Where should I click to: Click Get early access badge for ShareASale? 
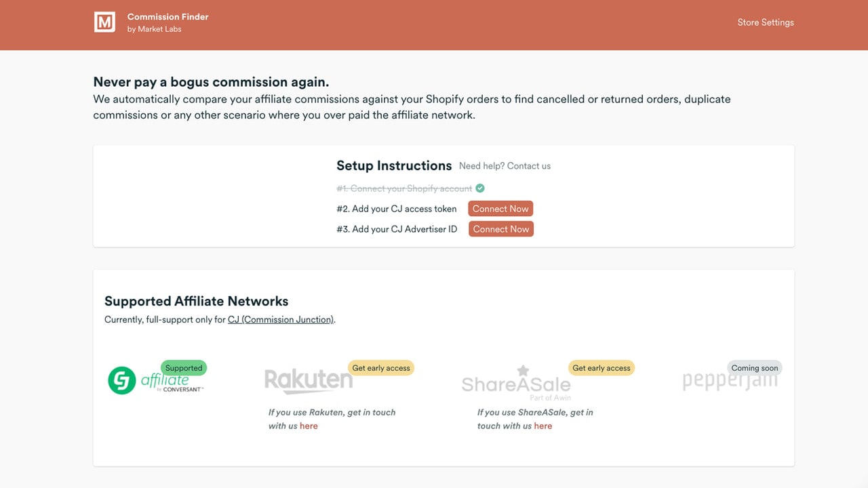click(601, 368)
